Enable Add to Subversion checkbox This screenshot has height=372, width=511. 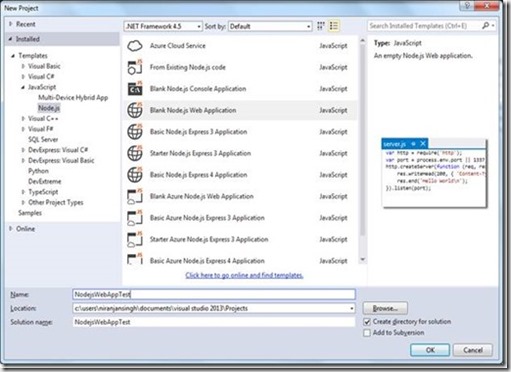point(367,333)
